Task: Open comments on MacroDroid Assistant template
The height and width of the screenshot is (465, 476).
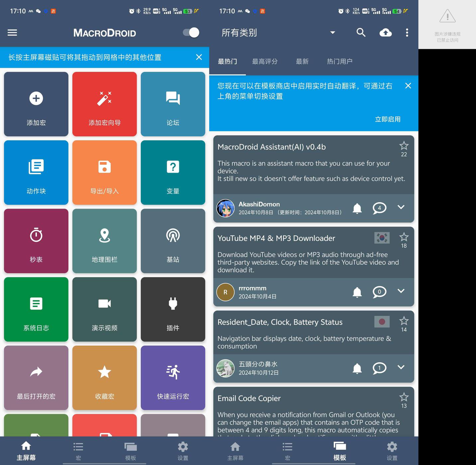Action: 379,208
